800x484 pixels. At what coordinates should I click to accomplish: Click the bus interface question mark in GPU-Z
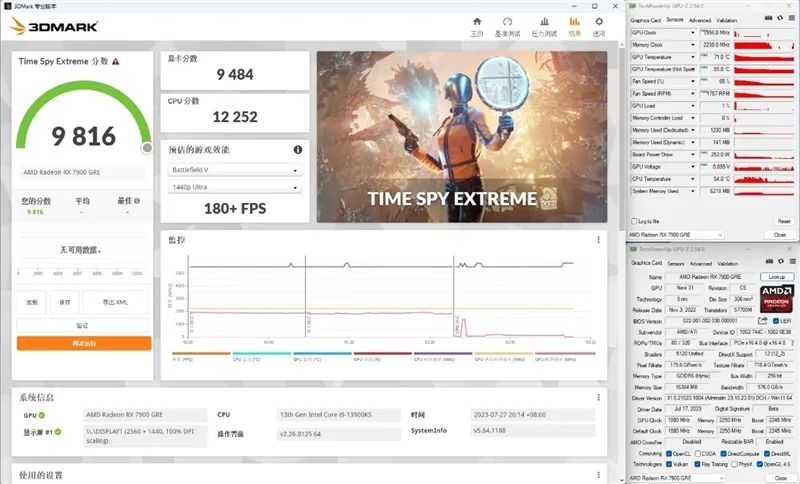coord(792,343)
